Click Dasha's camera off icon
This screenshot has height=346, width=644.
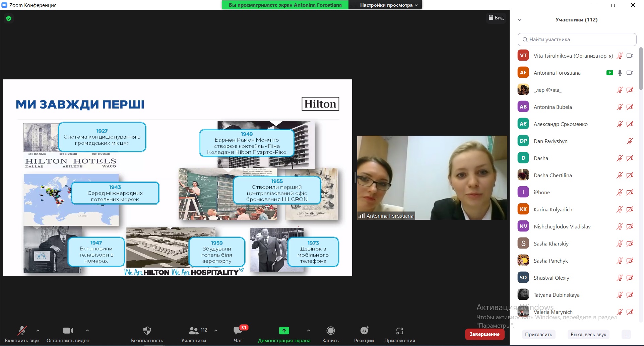[630, 158]
